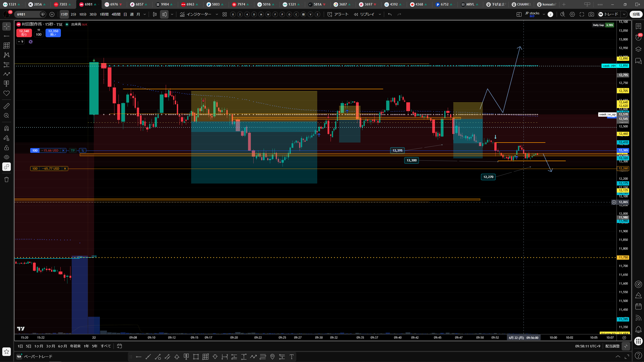Toggle magnet mode in left sidebar

click(x=7, y=128)
